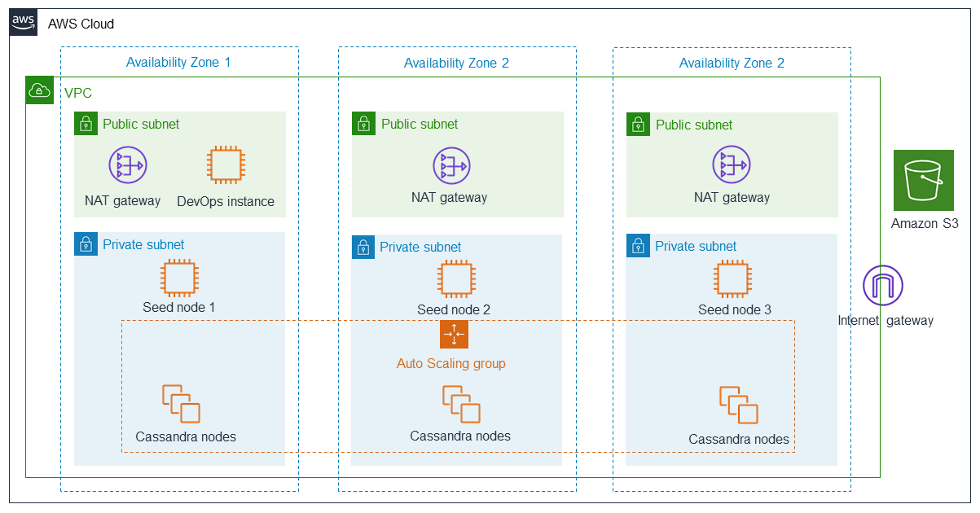Click Cassandra nodes label under Seed node 3
Image resolution: width=980 pixels, height=513 pixels.
click(739, 439)
